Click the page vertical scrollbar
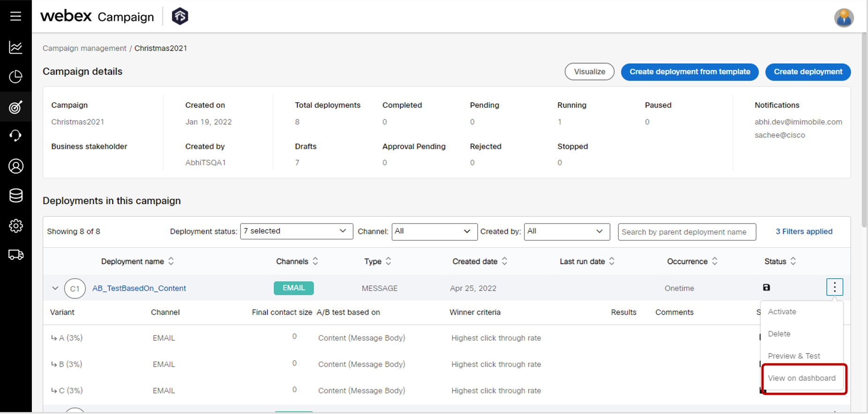 pos(864,130)
